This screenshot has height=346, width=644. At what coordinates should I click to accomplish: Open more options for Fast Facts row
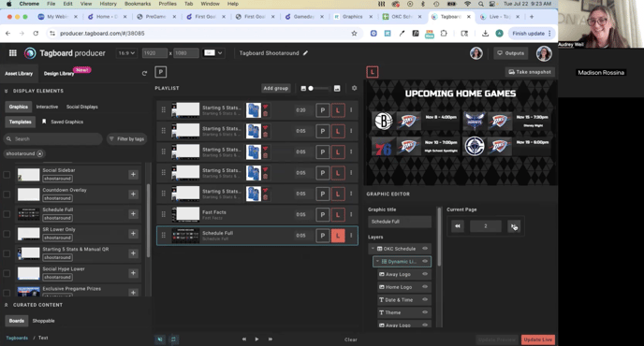pos(351,214)
